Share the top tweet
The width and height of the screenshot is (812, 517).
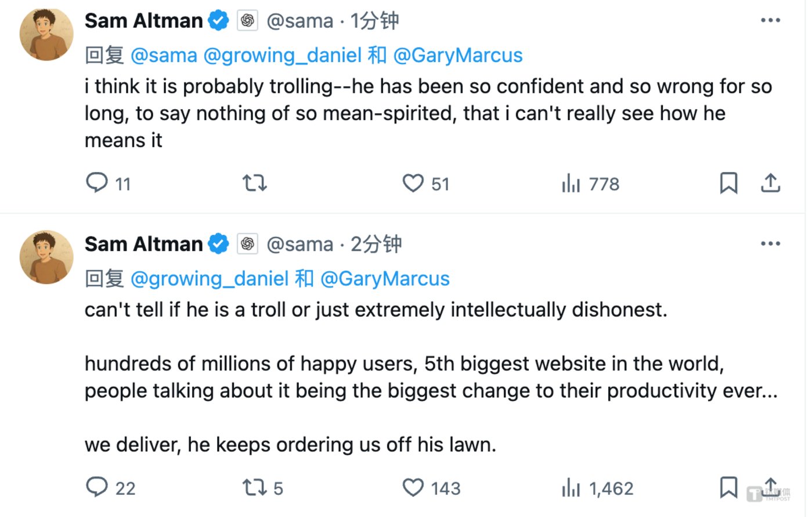pyautogui.click(x=770, y=183)
